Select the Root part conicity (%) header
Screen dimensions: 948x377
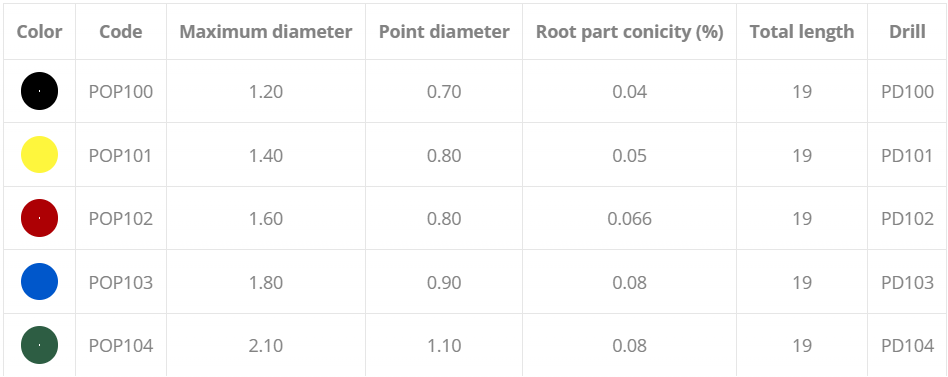(629, 32)
